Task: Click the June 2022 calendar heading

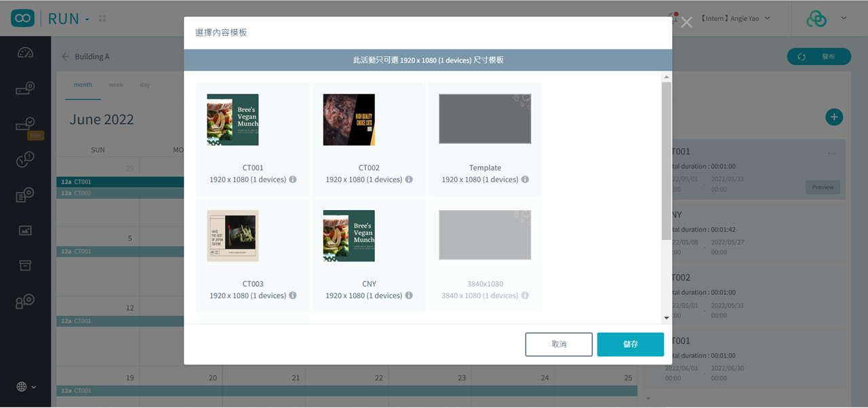Action: click(x=102, y=119)
